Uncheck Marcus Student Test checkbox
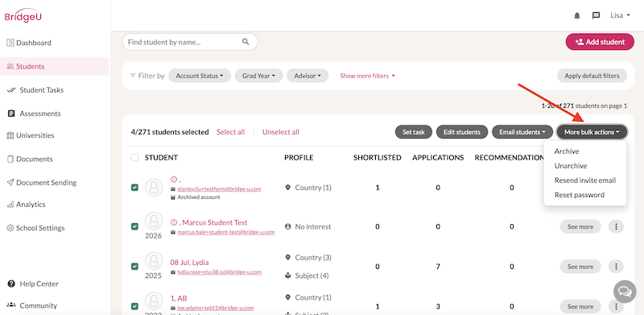 point(134,226)
